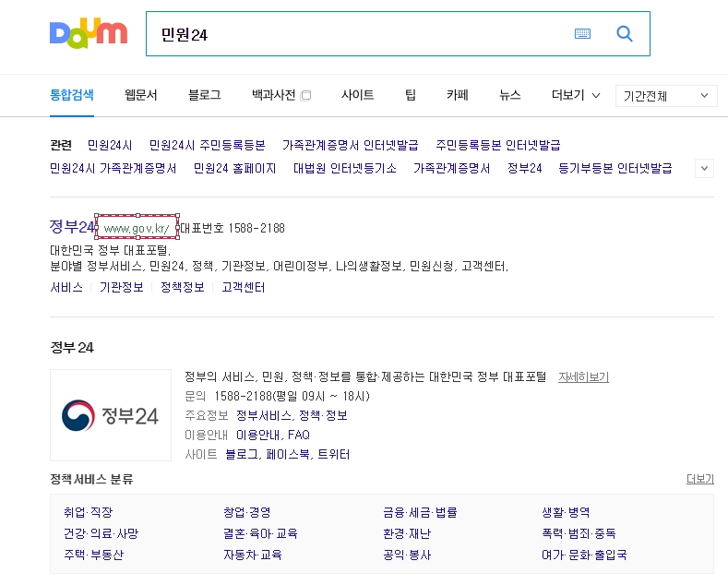Select the 생활·병역 category
The image size is (728, 585).
tap(566, 512)
